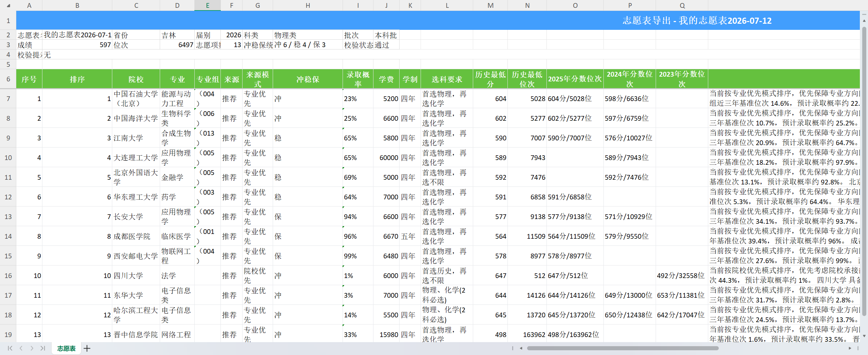
Task: Click cell 晋中信息学院
Action: tap(136, 334)
